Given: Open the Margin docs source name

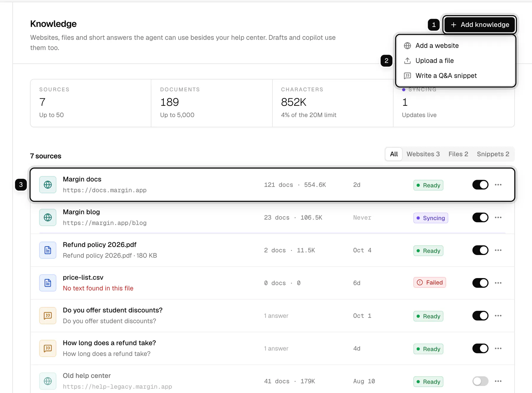Looking at the screenshot, I should coord(82,179).
